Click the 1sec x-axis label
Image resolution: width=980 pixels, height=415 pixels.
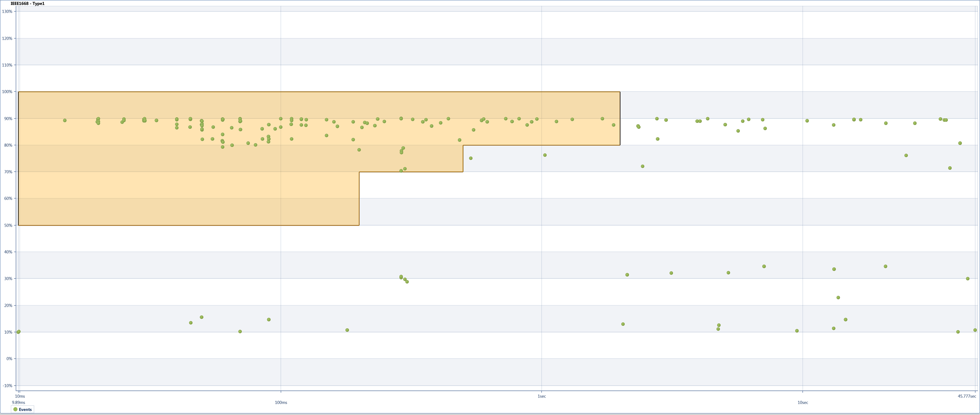click(x=542, y=396)
